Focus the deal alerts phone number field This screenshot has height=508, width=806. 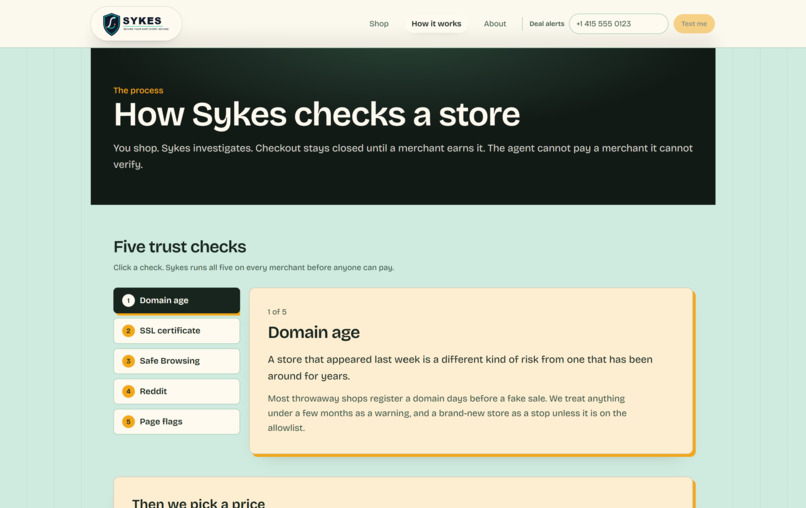[618, 24]
